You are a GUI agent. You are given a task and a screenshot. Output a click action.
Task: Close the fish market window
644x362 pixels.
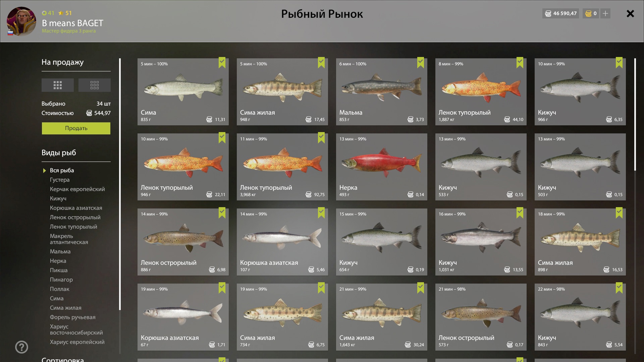(630, 13)
